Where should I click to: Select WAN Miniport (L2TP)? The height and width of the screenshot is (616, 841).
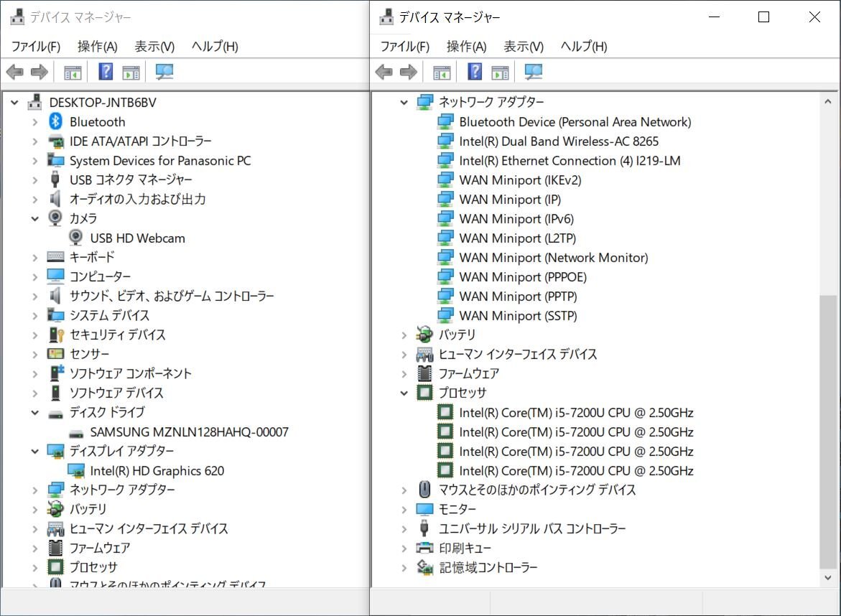point(518,238)
